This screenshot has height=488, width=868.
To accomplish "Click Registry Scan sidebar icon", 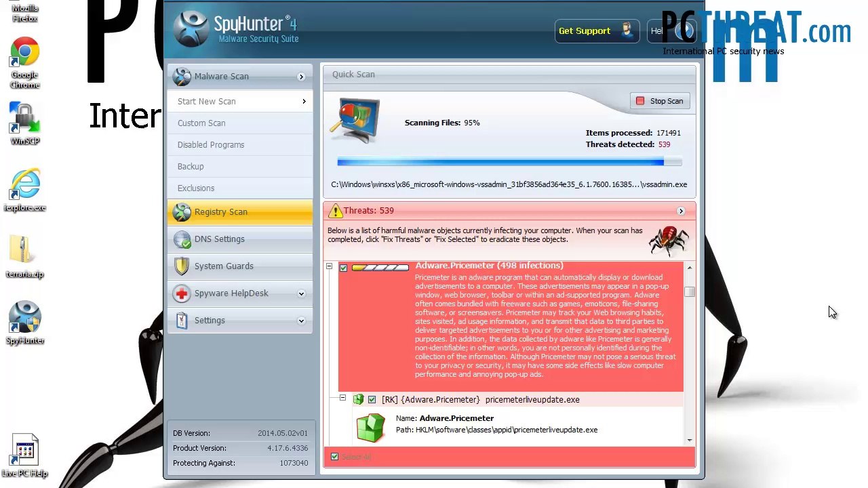I will tap(182, 212).
